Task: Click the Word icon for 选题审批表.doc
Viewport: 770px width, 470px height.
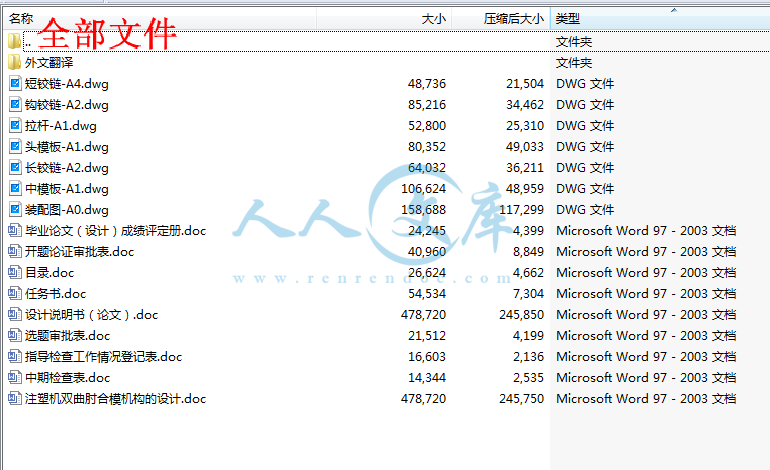Action: [15, 335]
